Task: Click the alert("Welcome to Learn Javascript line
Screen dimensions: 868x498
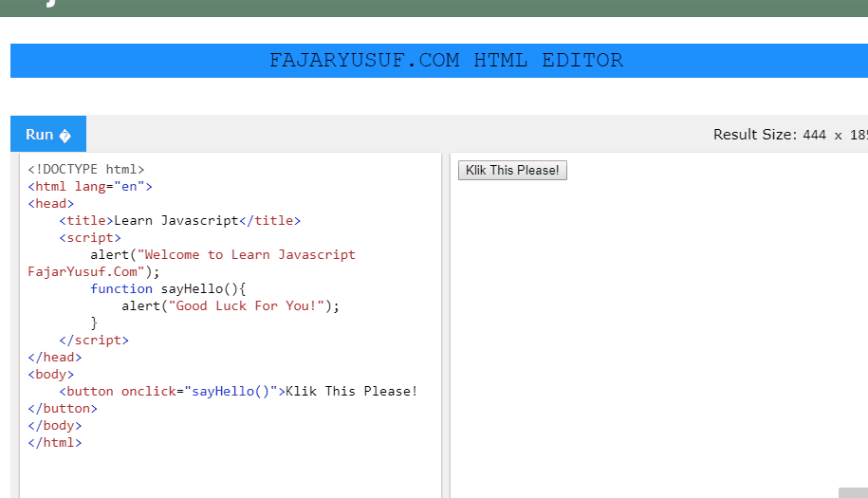Action: coord(223,254)
